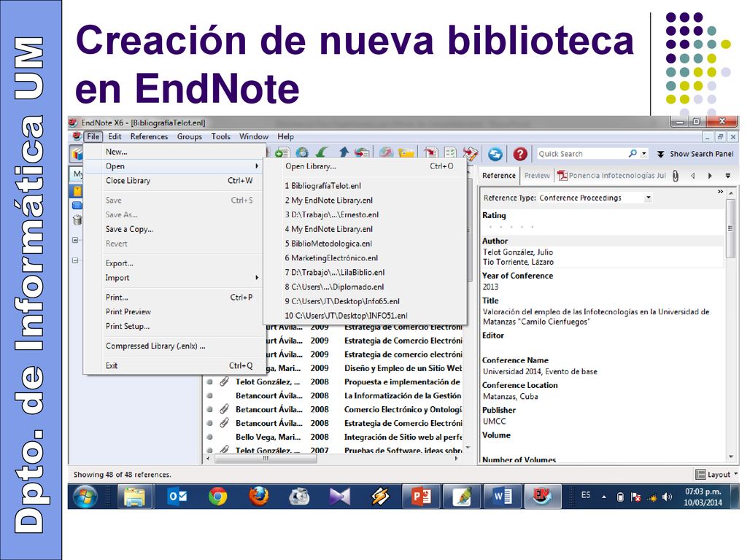Click the Return to Word Processor icon
This screenshot has width=747, height=560.
[x=471, y=153]
